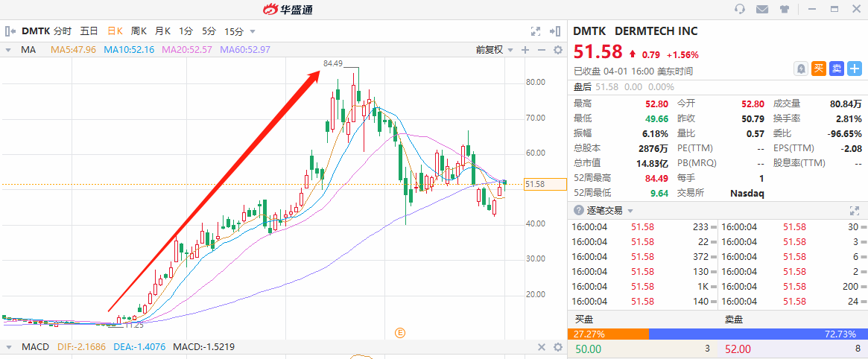Click the blue 卖 sell button
The image size is (868, 359).
837,69
